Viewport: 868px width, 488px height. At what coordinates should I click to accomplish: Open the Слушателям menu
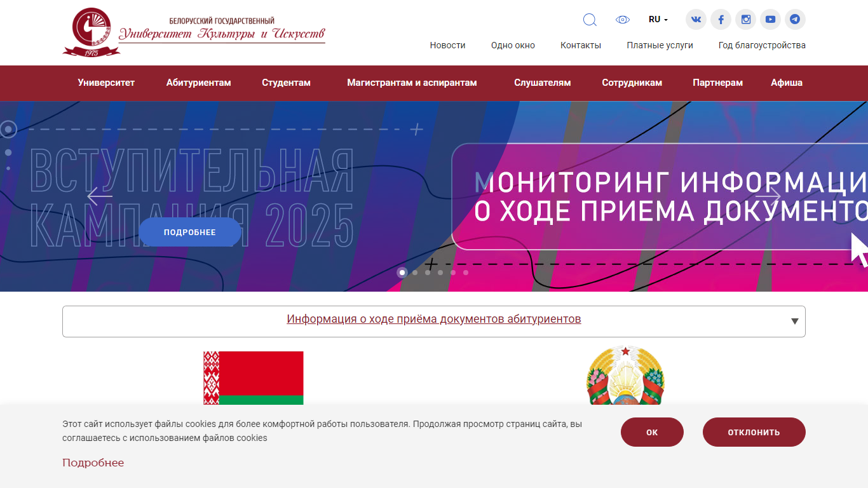pyautogui.click(x=542, y=83)
